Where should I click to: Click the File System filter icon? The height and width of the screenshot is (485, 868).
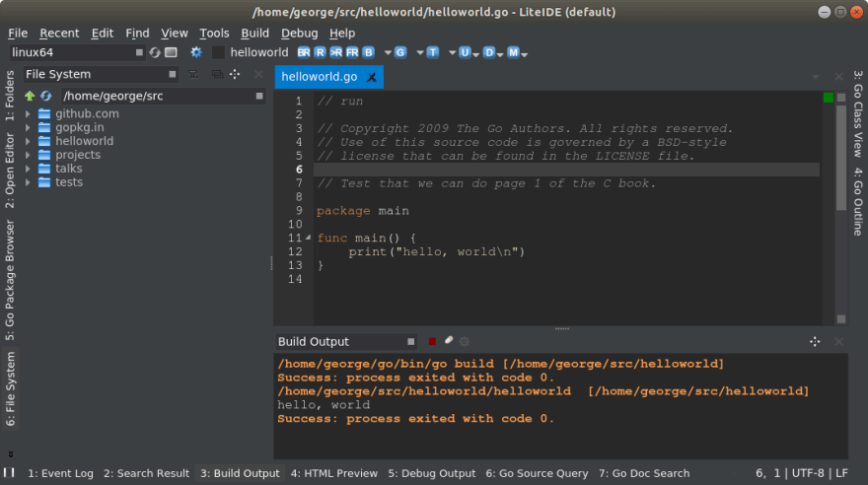[x=193, y=74]
